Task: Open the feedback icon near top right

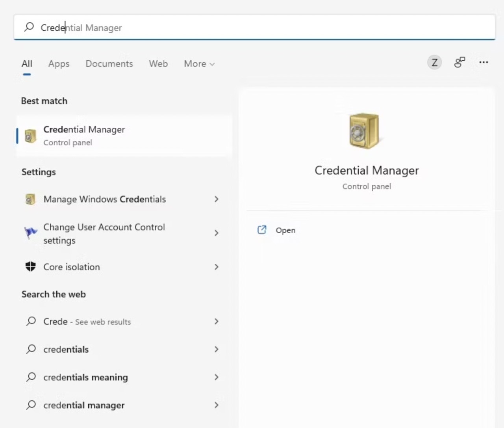Action: coord(460,62)
